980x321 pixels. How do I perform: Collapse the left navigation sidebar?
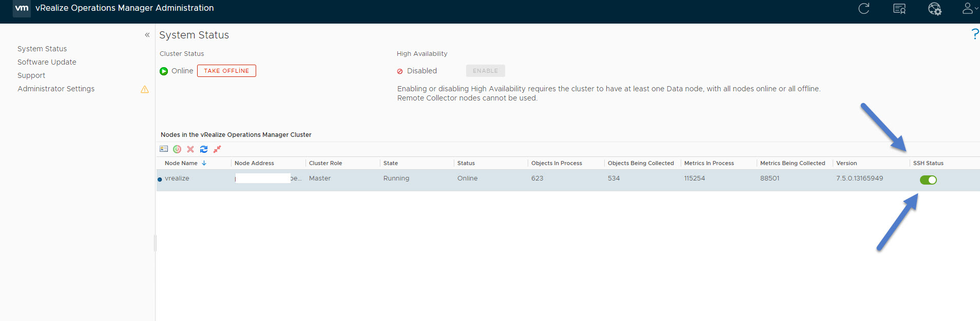[x=147, y=35]
